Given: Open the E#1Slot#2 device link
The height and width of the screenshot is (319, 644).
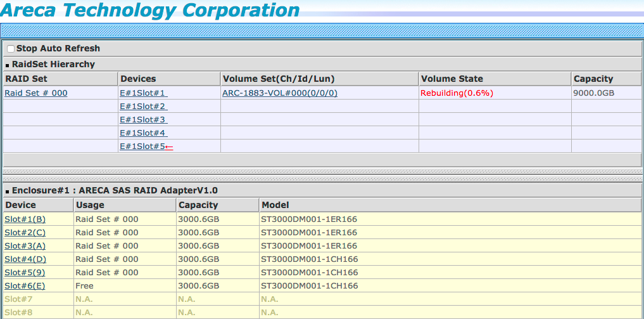Looking at the screenshot, I should pyautogui.click(x=143, y=107).
